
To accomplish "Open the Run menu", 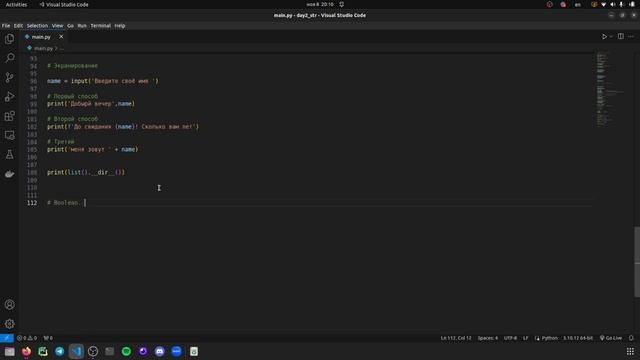I will coord(82,26).
